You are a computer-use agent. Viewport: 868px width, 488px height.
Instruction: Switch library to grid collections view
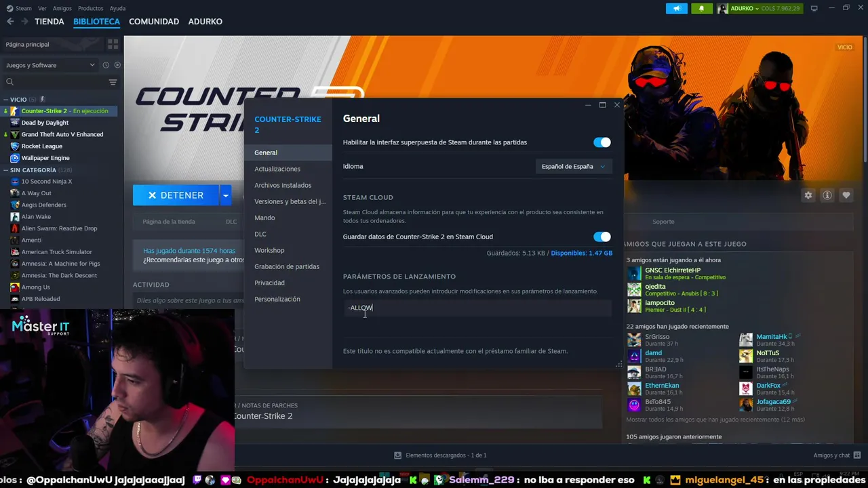113,44
